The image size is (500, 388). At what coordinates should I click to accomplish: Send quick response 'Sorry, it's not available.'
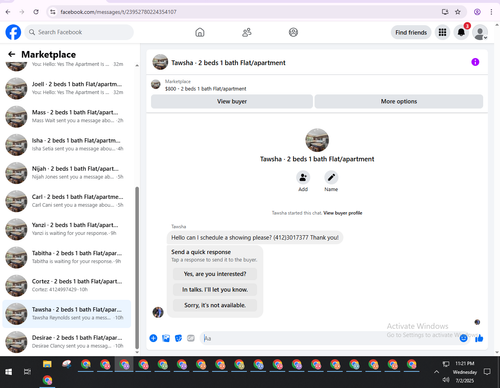coord(215,305)
